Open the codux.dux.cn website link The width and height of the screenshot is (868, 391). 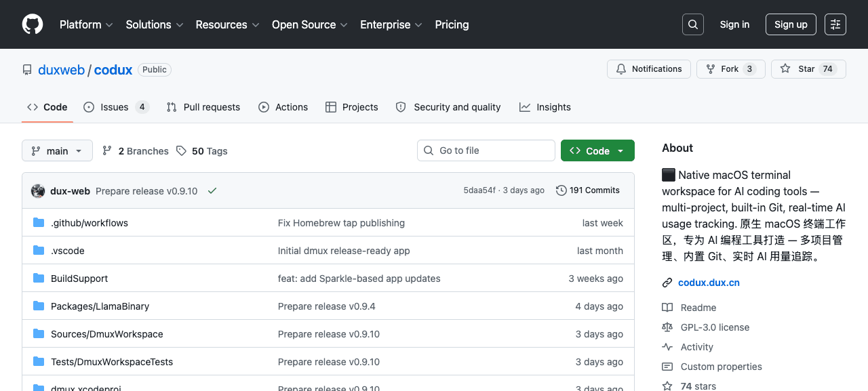(x=709, y=283)
